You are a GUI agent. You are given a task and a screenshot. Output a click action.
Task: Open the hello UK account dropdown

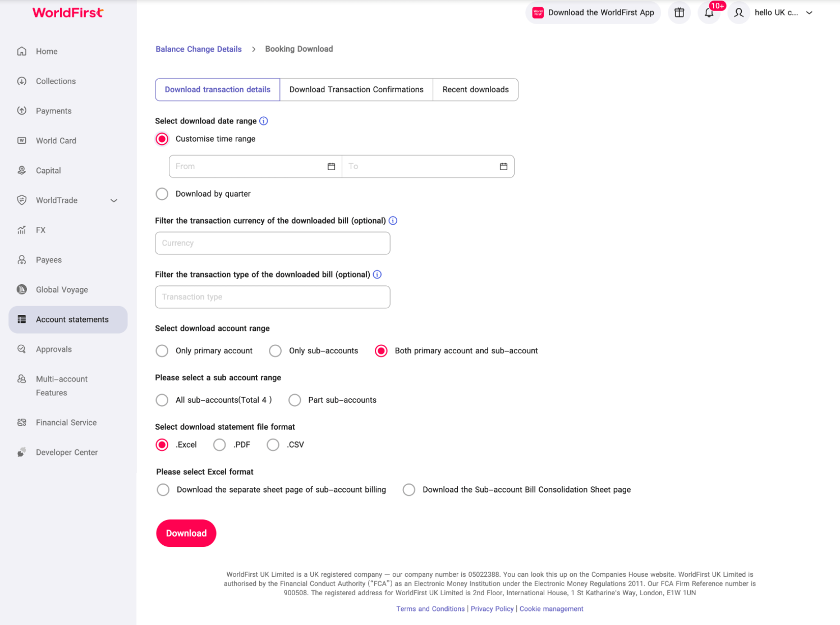pyautogui.click(x=783, y=12)
